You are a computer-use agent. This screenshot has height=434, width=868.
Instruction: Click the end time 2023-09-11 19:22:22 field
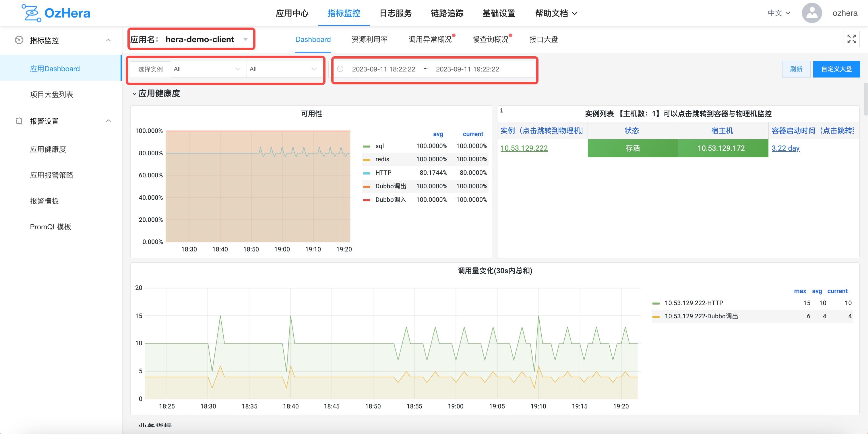pos(467,69)
